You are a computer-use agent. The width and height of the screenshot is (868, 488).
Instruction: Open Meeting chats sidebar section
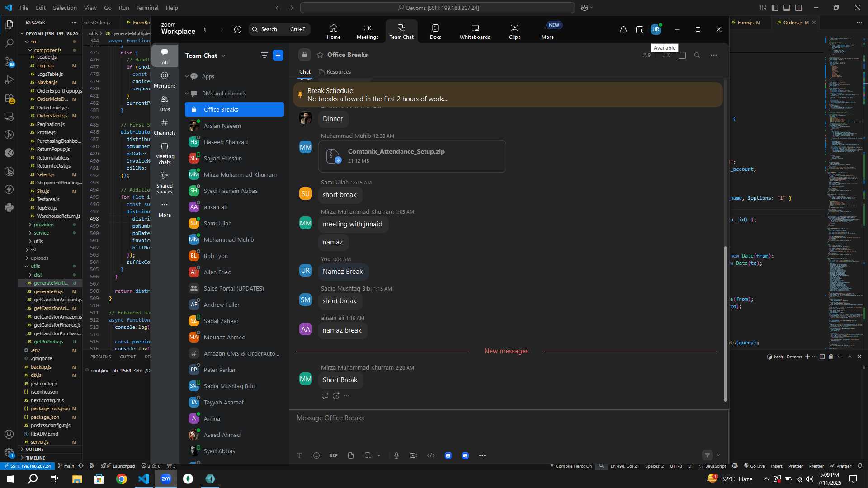click(165, 153)
